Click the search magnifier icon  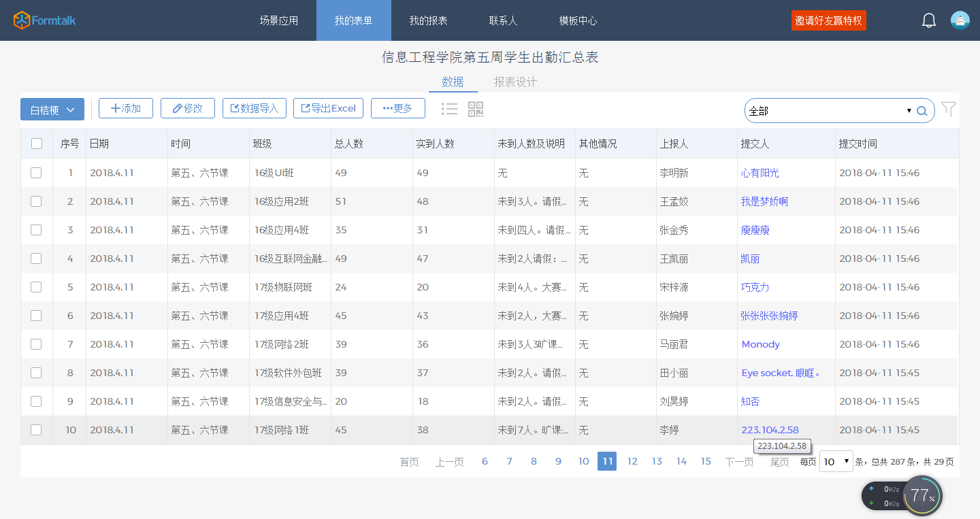click(x=921, y=111)
